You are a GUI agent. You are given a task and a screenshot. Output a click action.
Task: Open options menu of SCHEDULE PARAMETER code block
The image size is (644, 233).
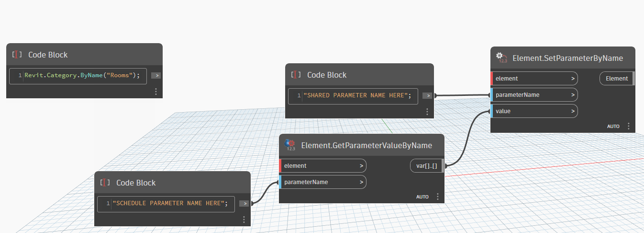point(244,219)
